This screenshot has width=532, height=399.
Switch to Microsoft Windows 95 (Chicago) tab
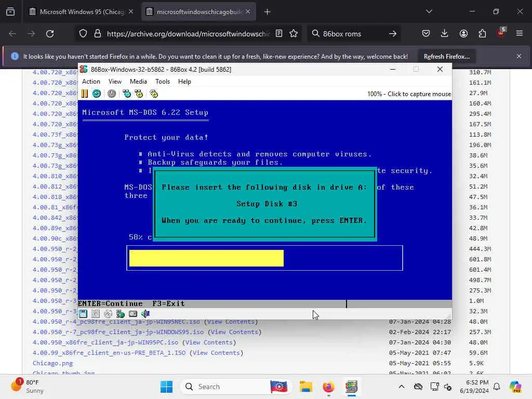tap(82, 12)
